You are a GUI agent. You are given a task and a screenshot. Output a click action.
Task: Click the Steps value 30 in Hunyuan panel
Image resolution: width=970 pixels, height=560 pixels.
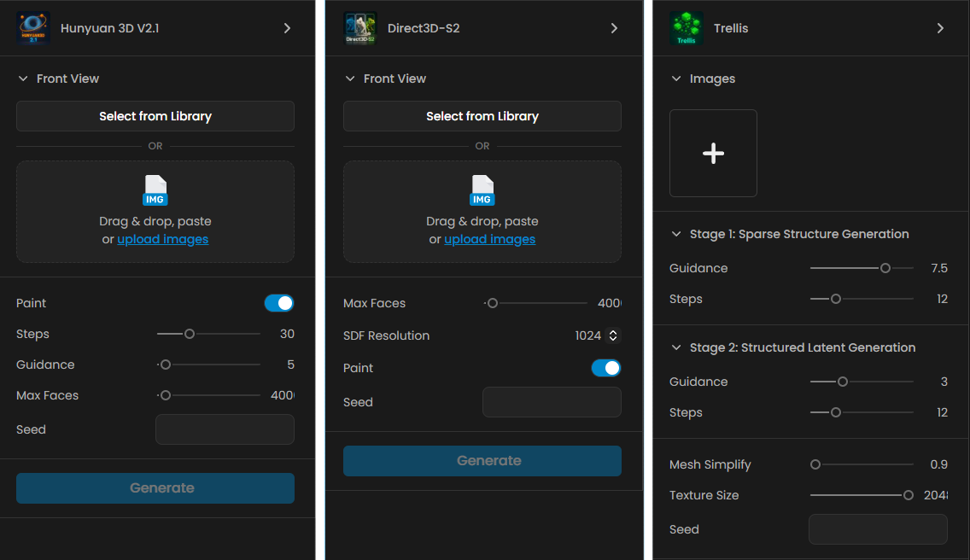tap(287, 334)
